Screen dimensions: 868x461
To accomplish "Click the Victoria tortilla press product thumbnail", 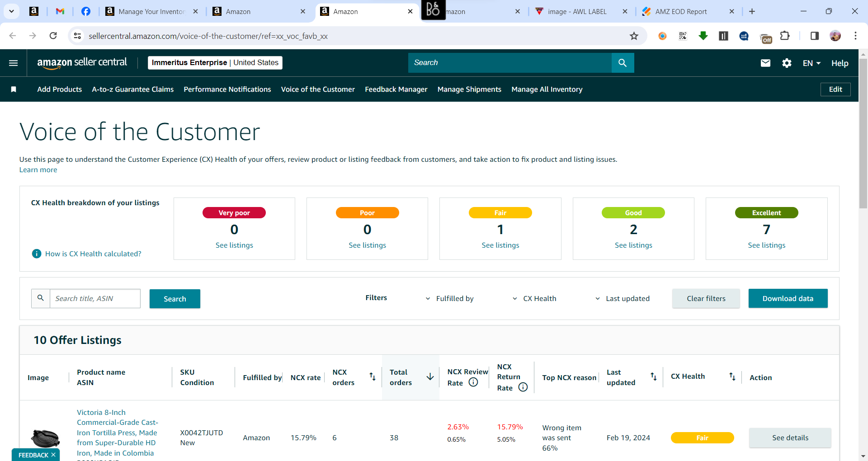I will pyautogui.click(x=45, y=438).
